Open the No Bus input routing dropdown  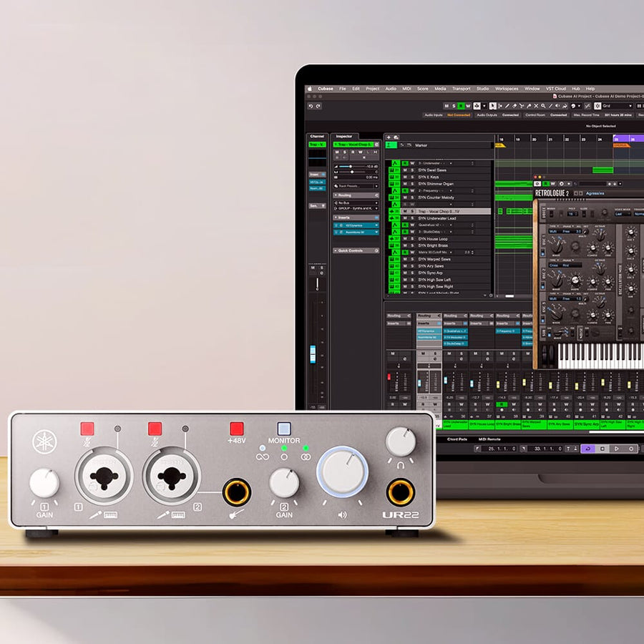356,203
